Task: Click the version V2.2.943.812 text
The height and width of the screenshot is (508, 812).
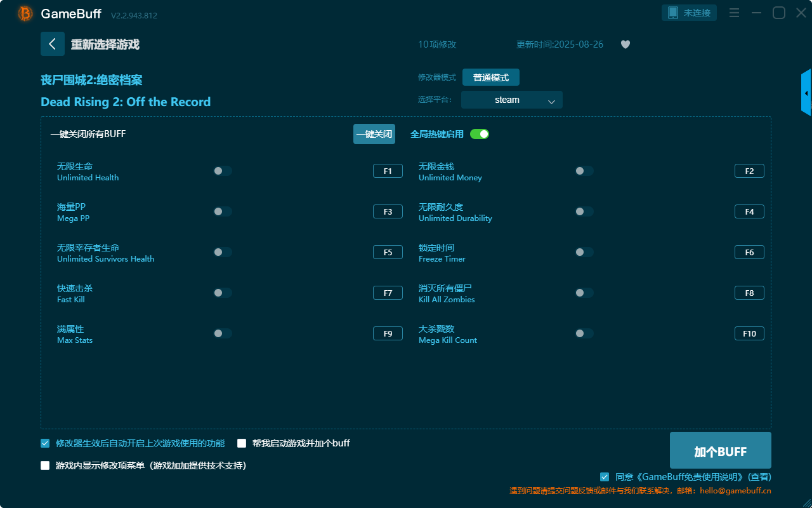Action: click(134, 15)
